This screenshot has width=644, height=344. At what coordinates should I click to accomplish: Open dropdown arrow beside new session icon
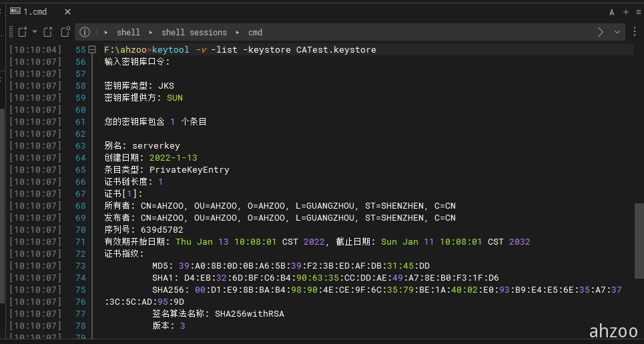35,32
